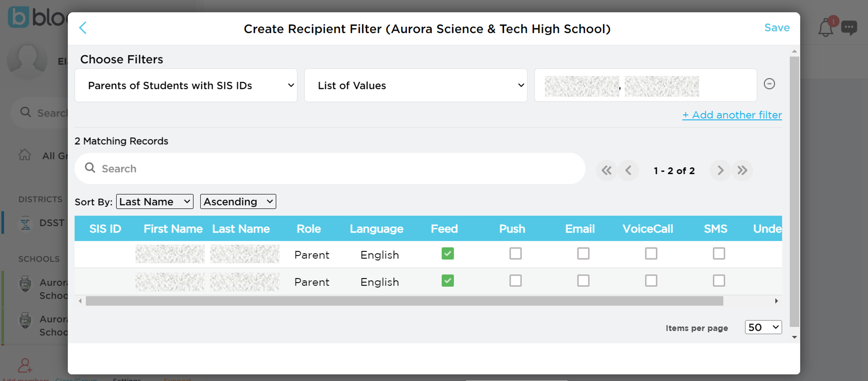
Task: Click 'English' in the second table row
Action: tap(379, 282)
